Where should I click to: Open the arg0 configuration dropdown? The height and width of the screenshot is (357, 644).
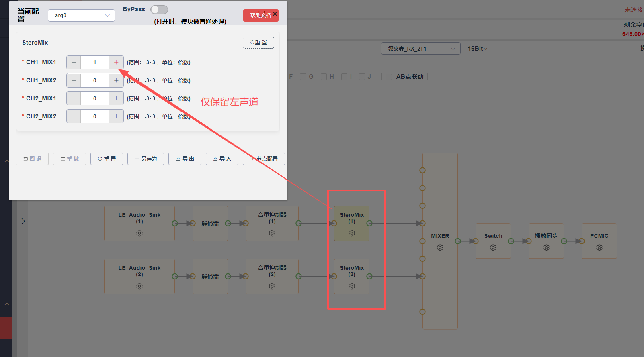pyautogui.click(x=82, y=16)
